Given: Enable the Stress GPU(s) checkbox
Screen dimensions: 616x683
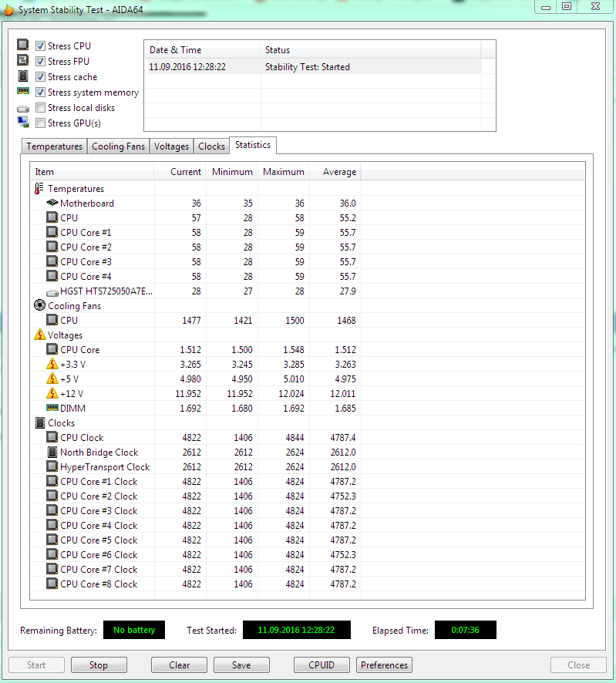Looking at the screenshot, I should tap(41, 123).
